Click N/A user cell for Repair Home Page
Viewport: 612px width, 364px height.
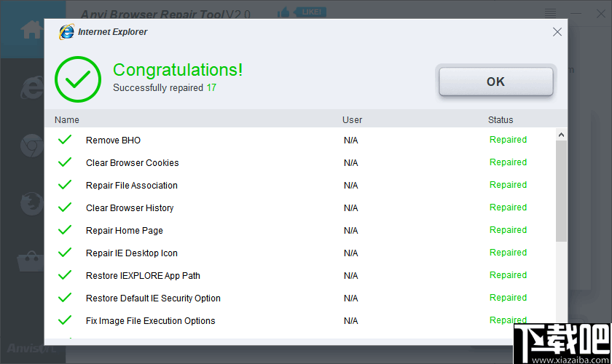tap(351, 231)
